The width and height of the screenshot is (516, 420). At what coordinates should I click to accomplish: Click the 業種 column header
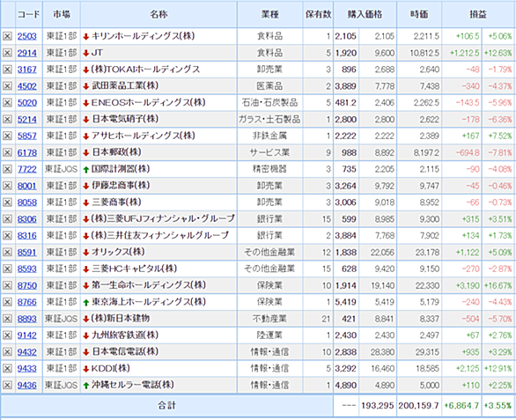click(x=269, y=14)
